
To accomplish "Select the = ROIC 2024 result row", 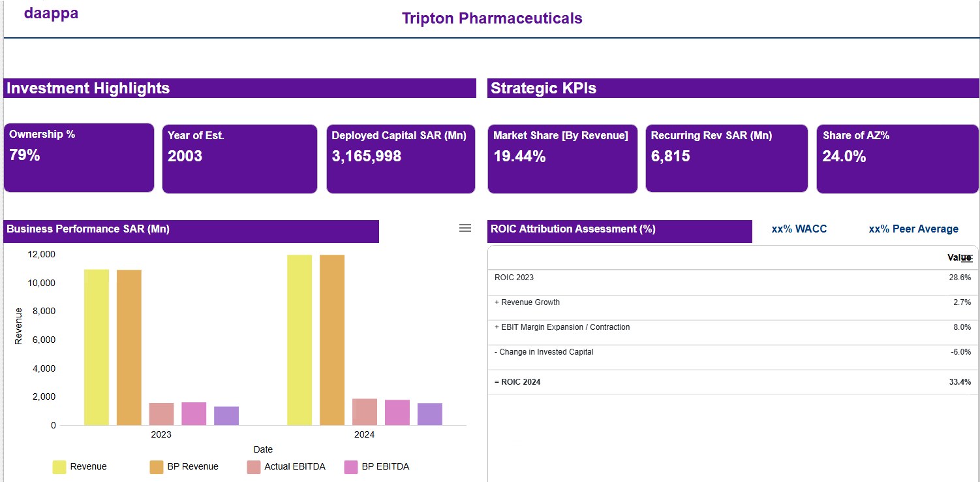I will click(733, 382).
